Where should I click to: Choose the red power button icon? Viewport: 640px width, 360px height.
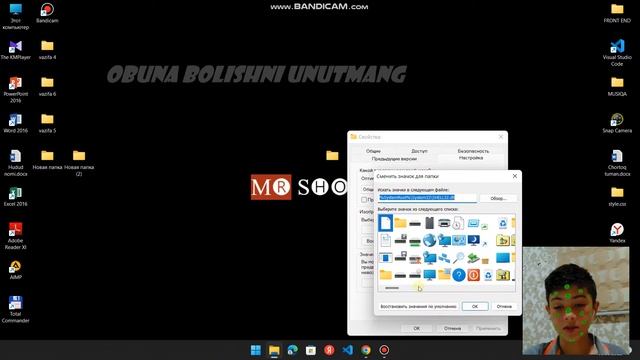pos(473,275)
